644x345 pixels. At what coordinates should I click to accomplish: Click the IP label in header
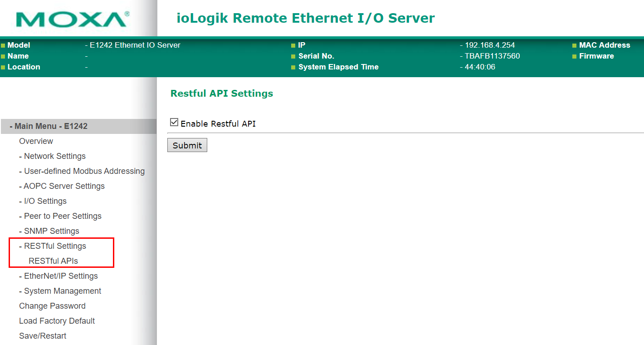[302, 45]
